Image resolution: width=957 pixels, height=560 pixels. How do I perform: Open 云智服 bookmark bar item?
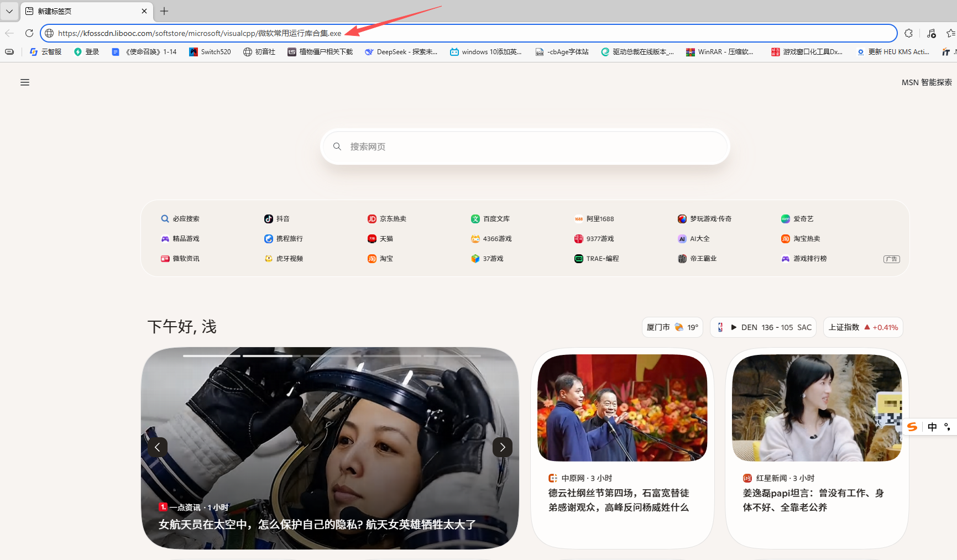[45, 52]
